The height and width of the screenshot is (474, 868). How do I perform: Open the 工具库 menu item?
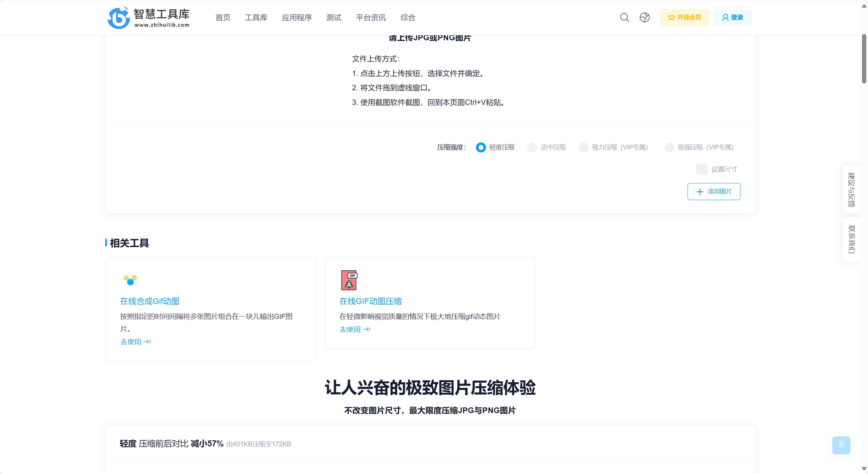click(256, 18)
